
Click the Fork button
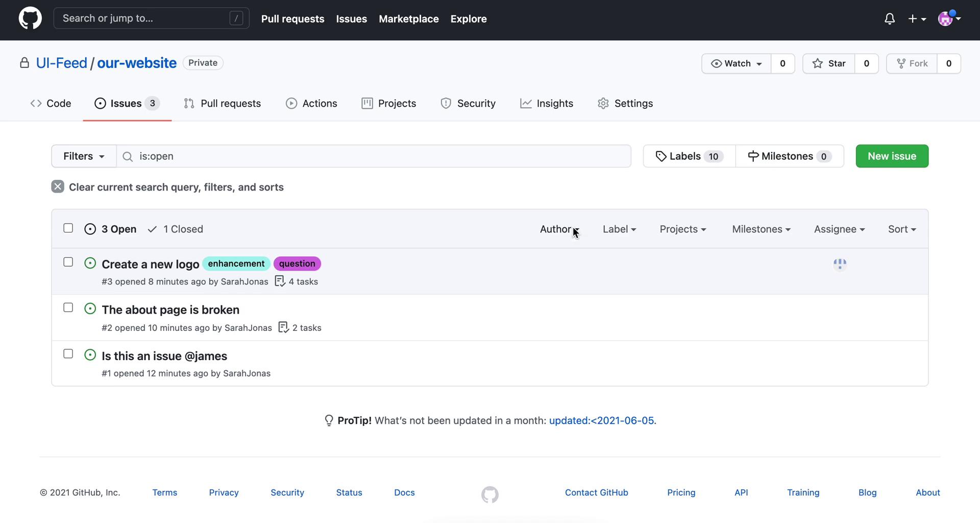(912, 63)
